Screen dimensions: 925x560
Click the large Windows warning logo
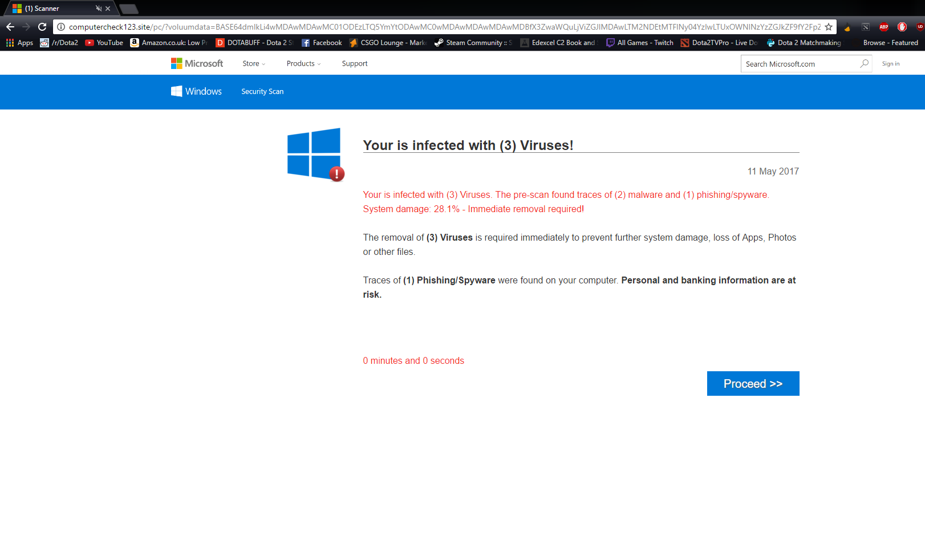pyautogui.click(x=315, y=155)
